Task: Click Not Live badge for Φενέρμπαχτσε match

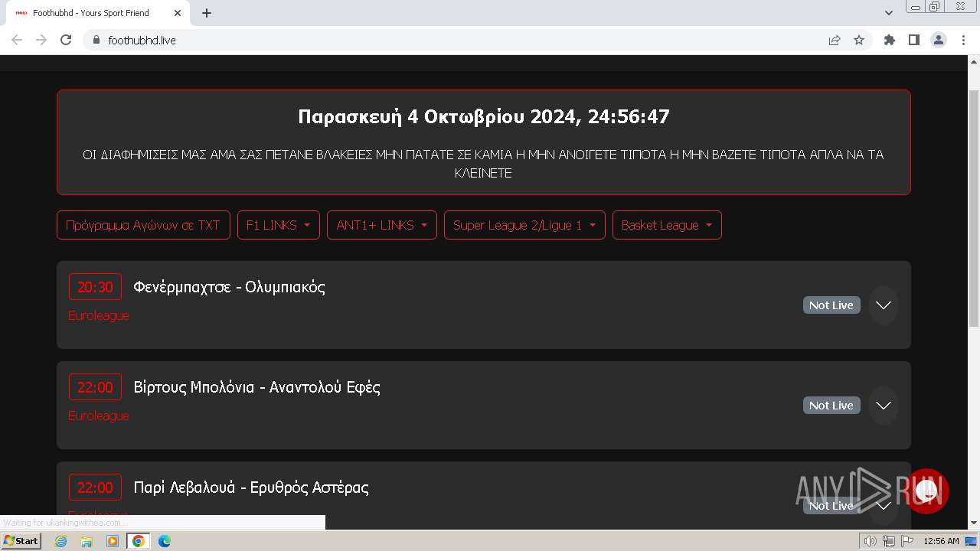Action: [x=831, y=305]
